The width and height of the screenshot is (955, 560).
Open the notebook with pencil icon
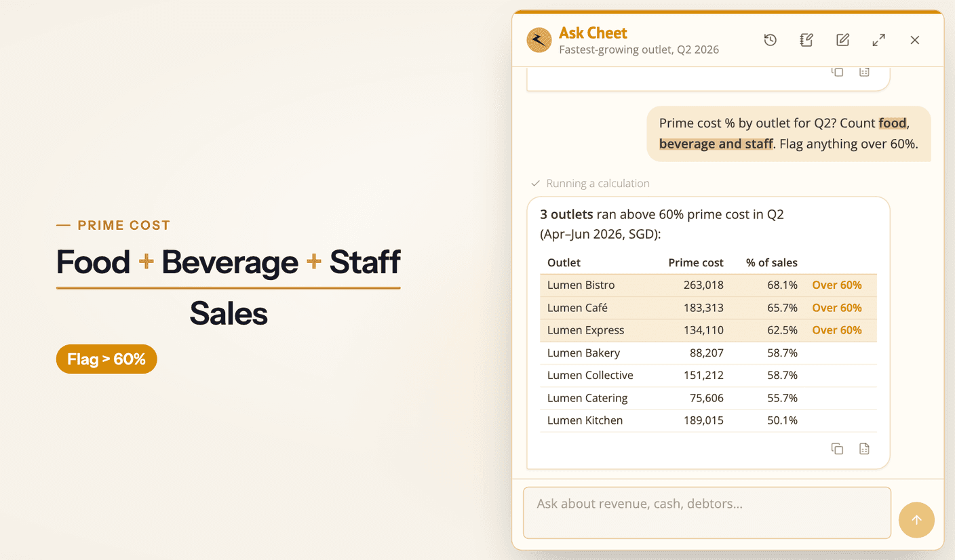pos(806,40)
